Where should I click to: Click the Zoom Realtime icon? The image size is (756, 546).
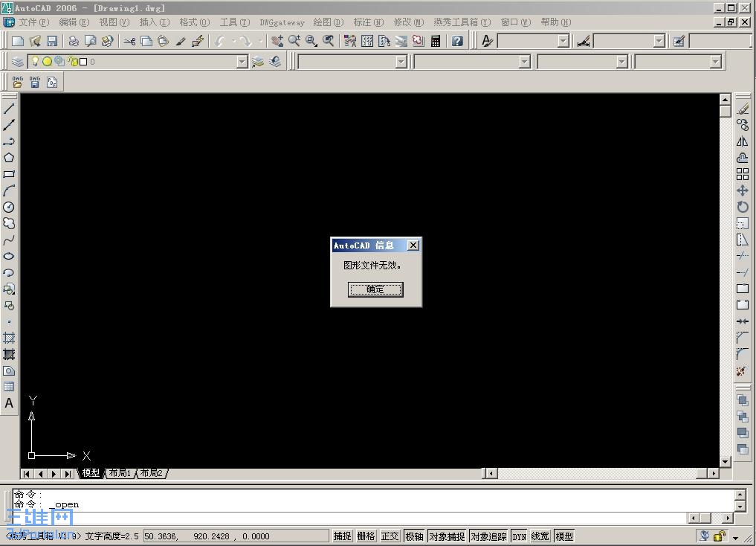point(294,42)
